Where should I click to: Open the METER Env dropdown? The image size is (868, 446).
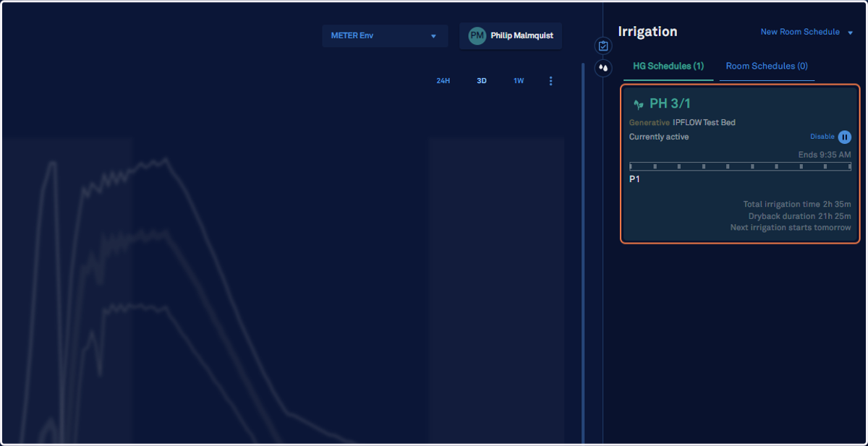[385, 35]
